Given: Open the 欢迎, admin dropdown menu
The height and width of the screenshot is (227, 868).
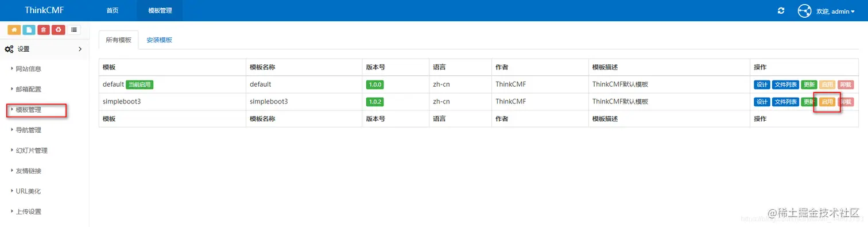Looking at the screenshot, I should 836,11.
